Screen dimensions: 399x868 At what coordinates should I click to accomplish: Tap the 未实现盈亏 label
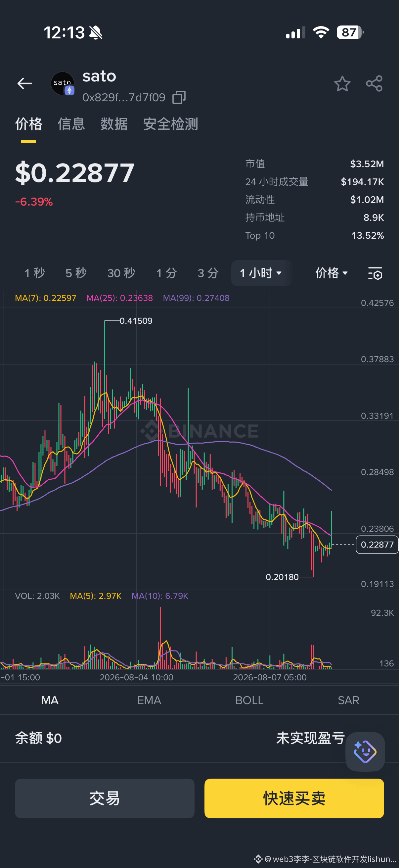(310, 738)
